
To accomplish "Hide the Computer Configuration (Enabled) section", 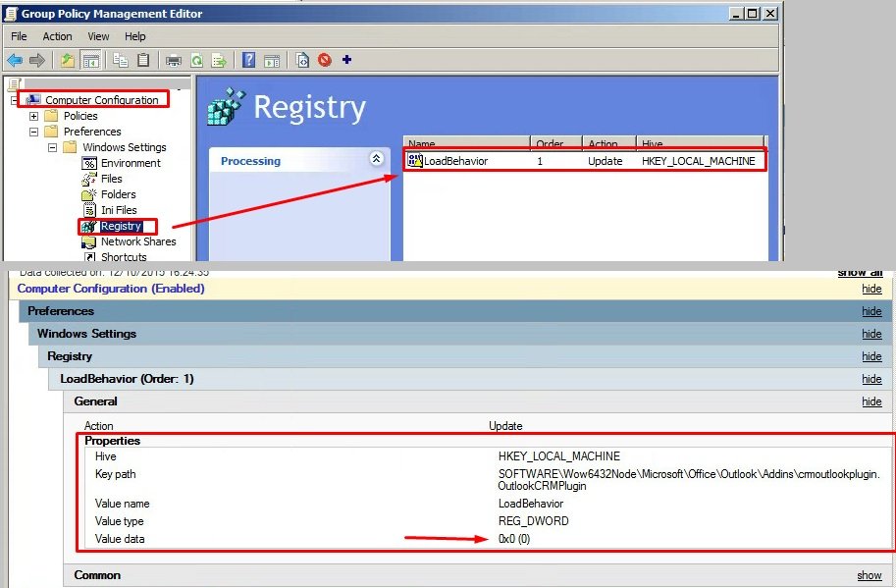I will click(871, 289).
